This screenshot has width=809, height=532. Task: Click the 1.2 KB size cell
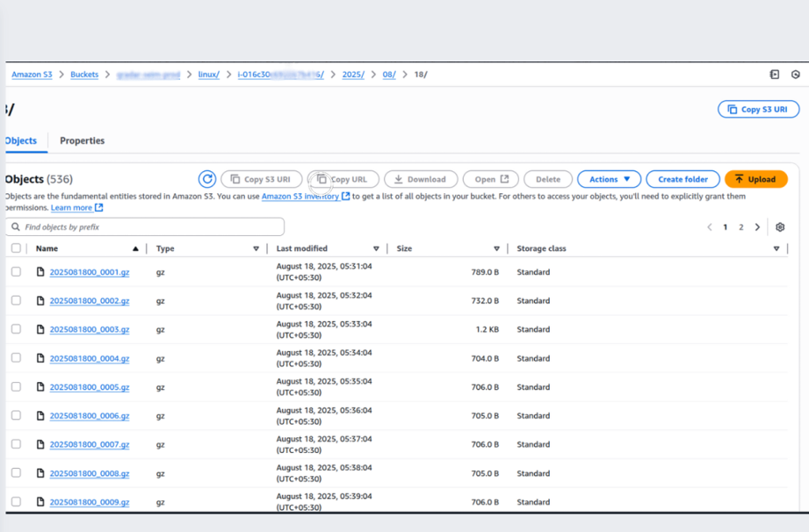[x=487, y=329]
